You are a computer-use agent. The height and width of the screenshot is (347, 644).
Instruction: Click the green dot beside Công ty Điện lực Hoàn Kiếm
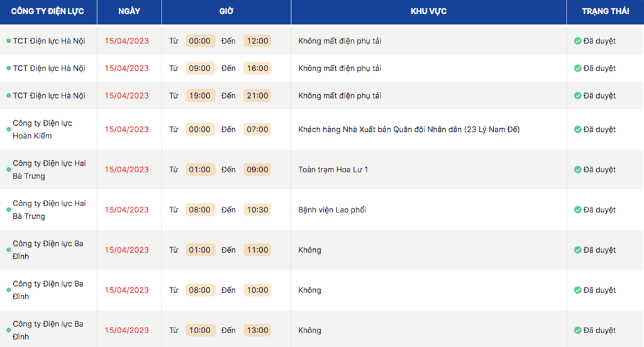(x=9, y=129)
